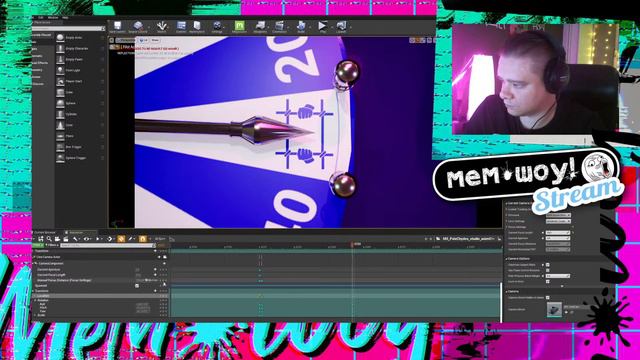Open the viewport options dropdown arrow
Screen dimensions: 640x360
(111, 40)
